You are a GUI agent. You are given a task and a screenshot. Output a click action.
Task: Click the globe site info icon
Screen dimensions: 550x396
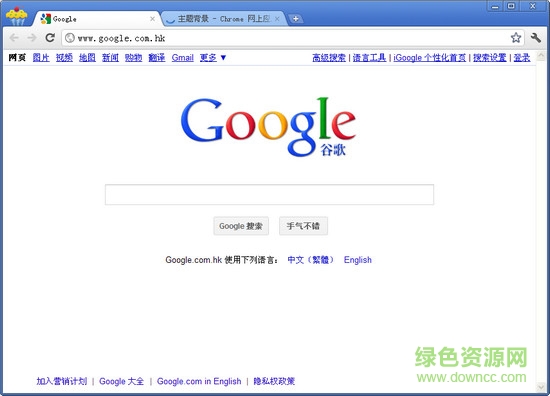click(70, 38)
